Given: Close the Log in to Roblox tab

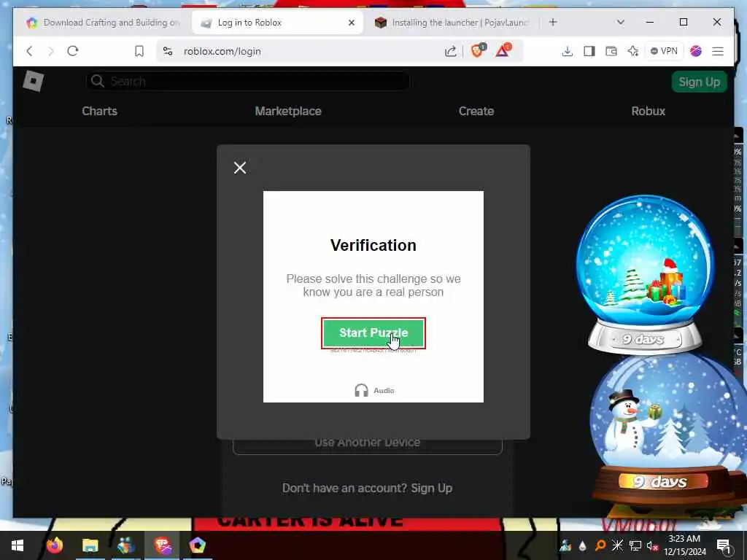Looking at the screenshot, I should (x=352, y=23).
